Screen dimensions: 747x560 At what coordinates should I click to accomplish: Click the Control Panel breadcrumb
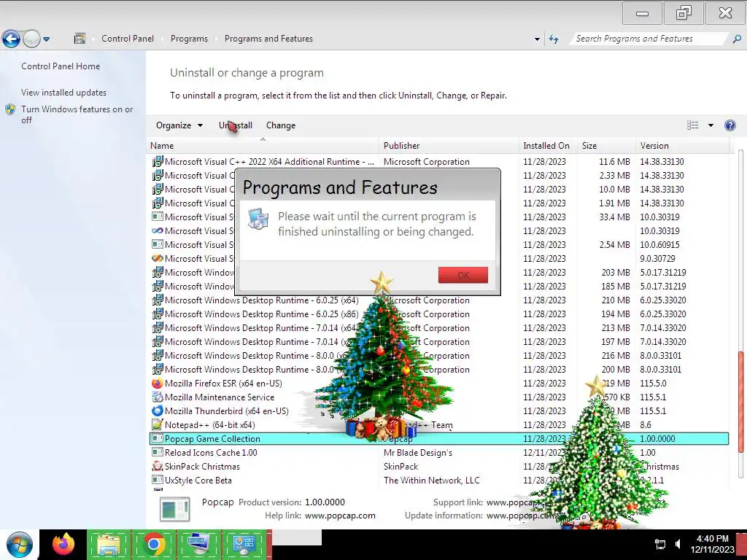[128, 39]
